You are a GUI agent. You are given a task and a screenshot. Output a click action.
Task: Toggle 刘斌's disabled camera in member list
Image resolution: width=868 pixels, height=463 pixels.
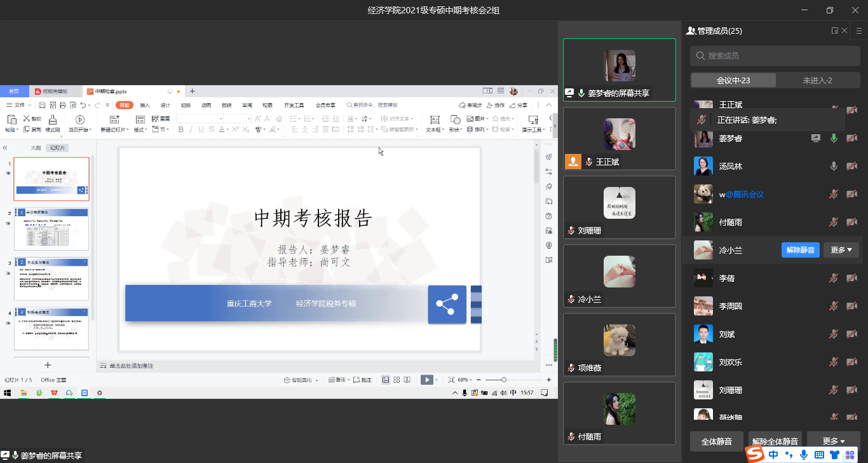[851, 334]
